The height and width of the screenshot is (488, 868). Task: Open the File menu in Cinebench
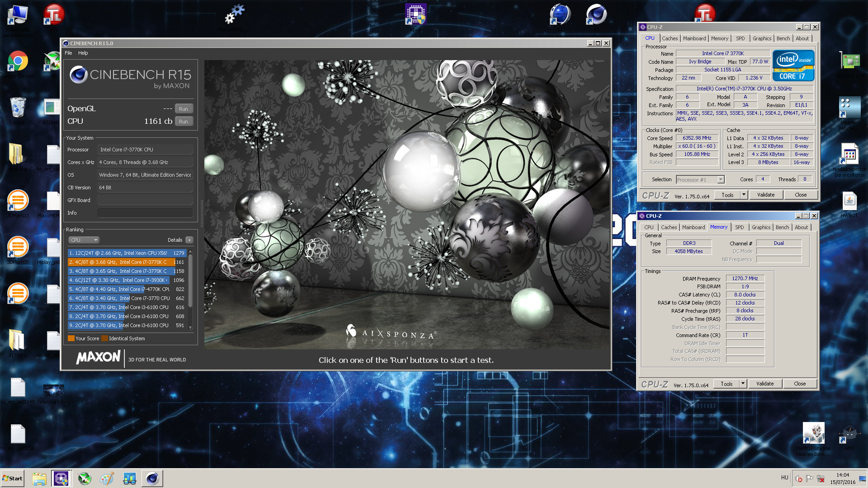point(68,53)
